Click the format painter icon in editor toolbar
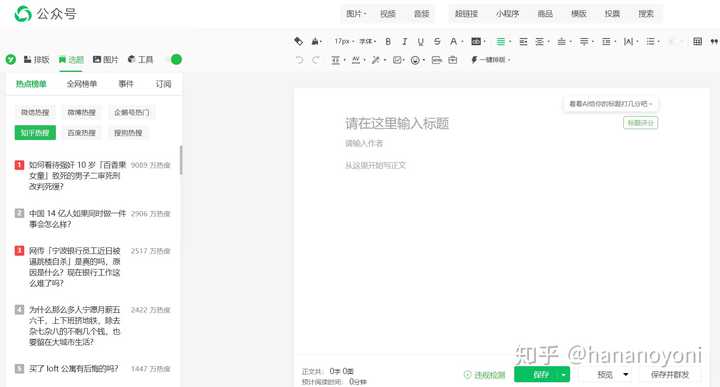Viewport: 720px width, 387px height. pos(298,41)
